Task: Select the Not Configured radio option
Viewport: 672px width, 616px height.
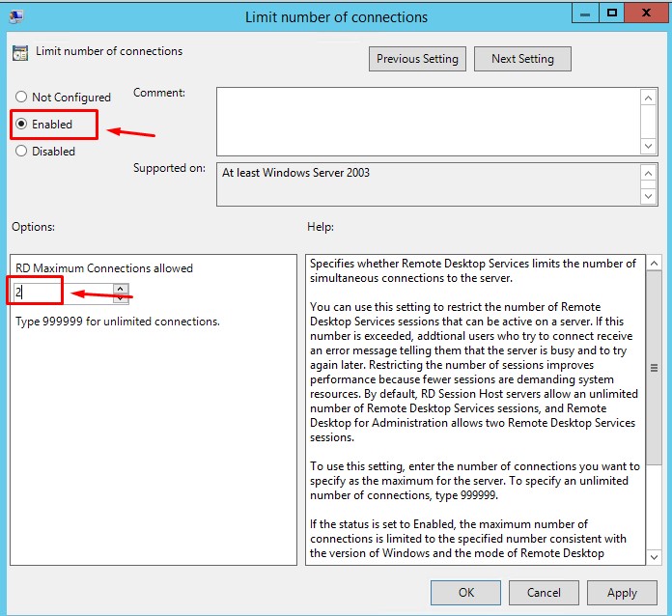Action: 22,98
